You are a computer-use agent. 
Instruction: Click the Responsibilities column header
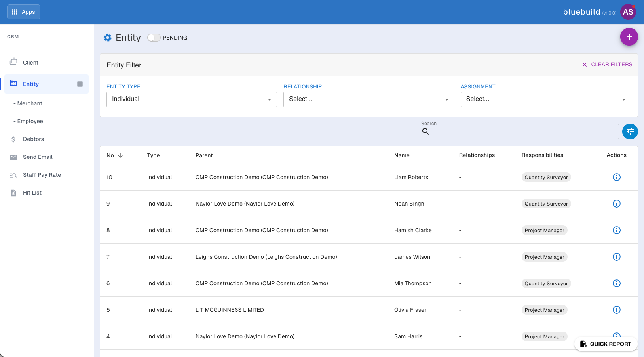[x=542, y=155]
